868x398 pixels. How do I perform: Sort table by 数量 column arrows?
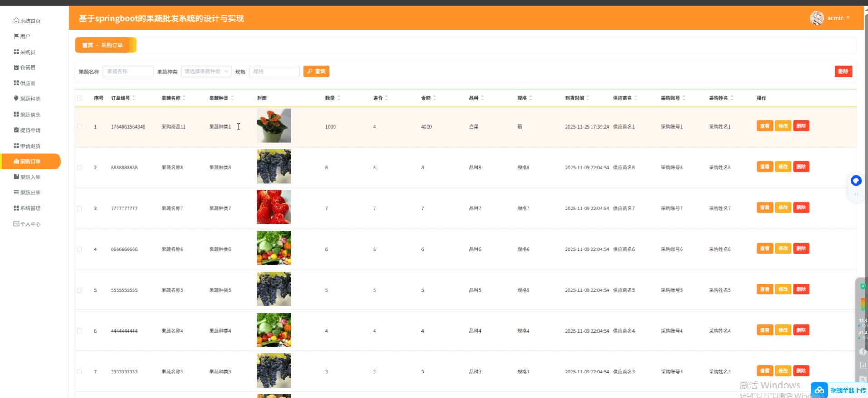pos(339,98)
